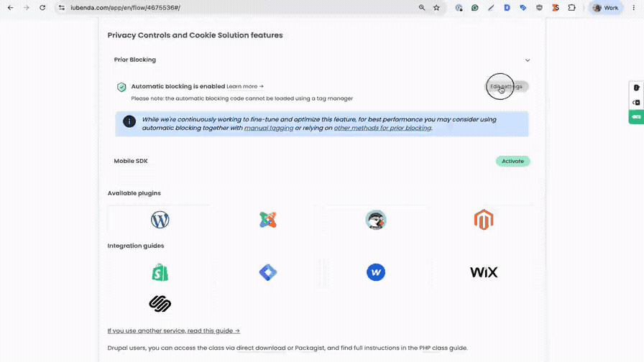This screenshot has width=644, height=362.
Task: Open the direct download link
Action: click(261, 348)
